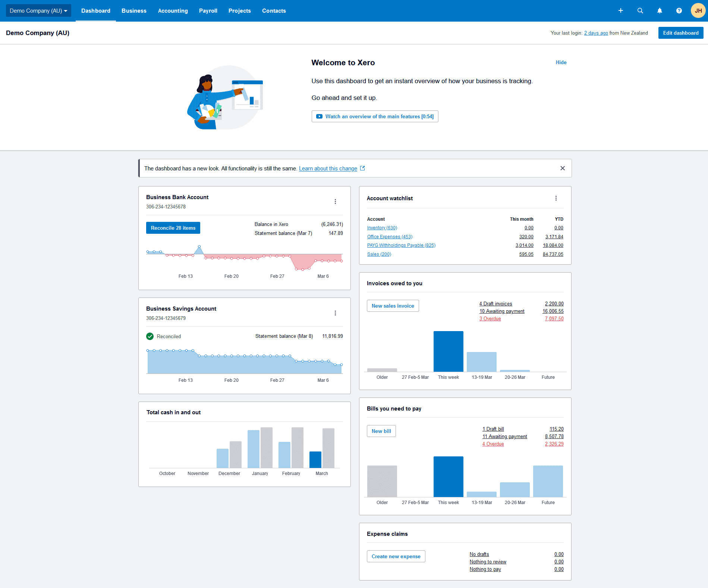Create a new sales invoice

(393, 306)
